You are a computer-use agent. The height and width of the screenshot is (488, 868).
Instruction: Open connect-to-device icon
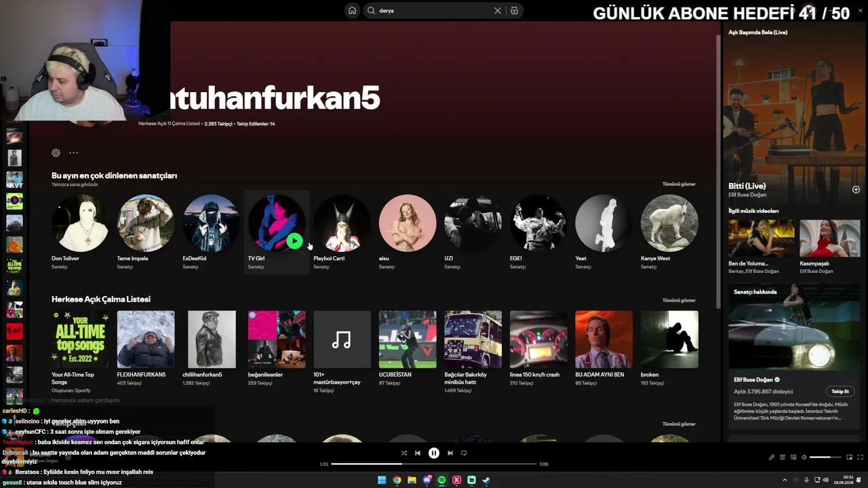[793, 457]
